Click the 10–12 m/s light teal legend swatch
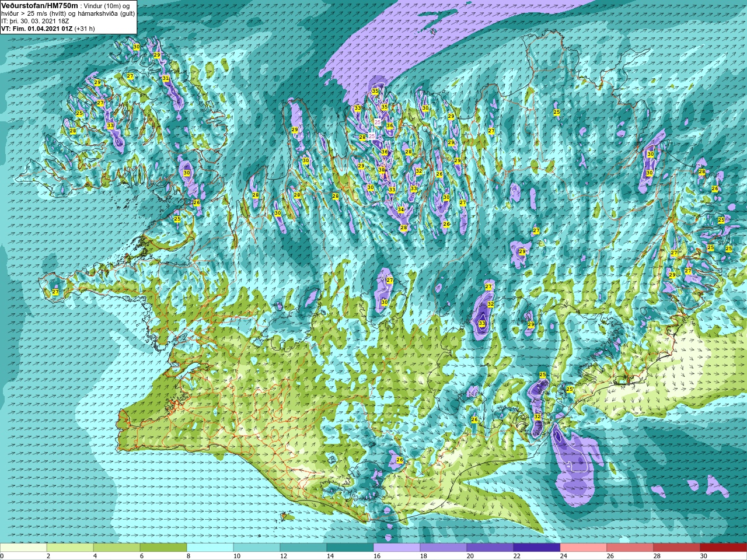Viewport: 747px width, 560px height. (x=257, y=548)
